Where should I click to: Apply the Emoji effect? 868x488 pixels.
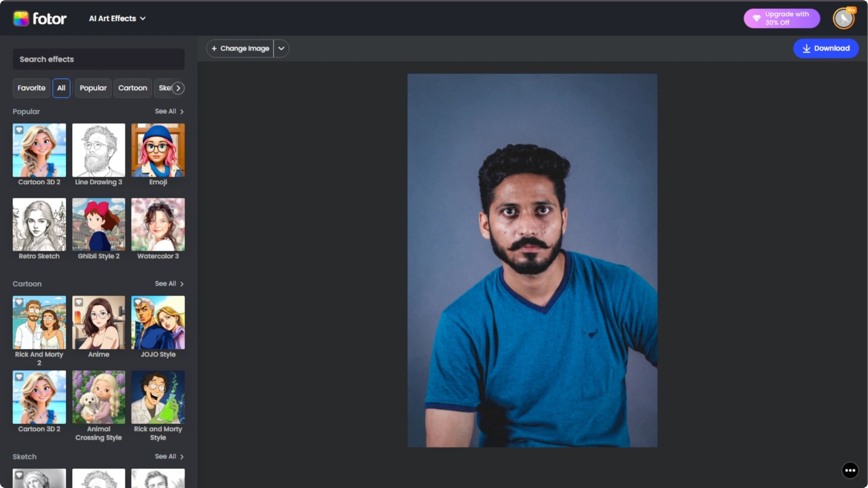[158, 150]
